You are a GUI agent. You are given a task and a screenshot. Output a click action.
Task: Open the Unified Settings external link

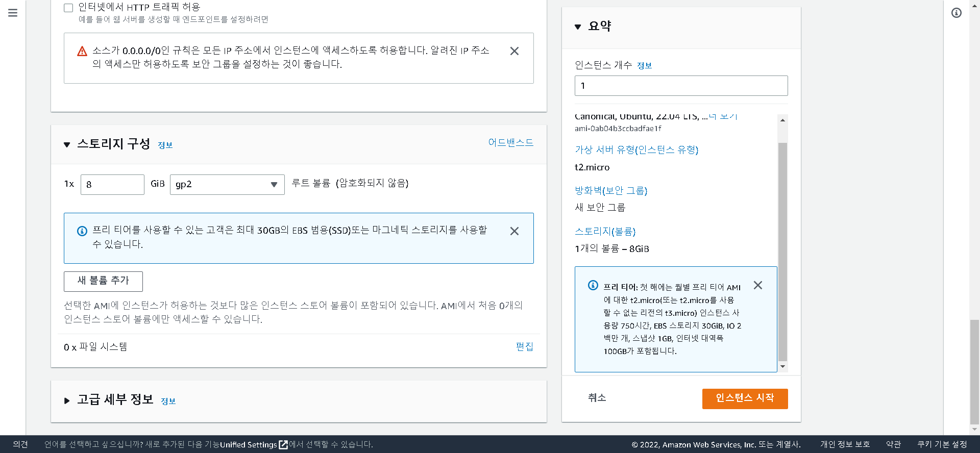pyautogui.click(x=254, y=444)
